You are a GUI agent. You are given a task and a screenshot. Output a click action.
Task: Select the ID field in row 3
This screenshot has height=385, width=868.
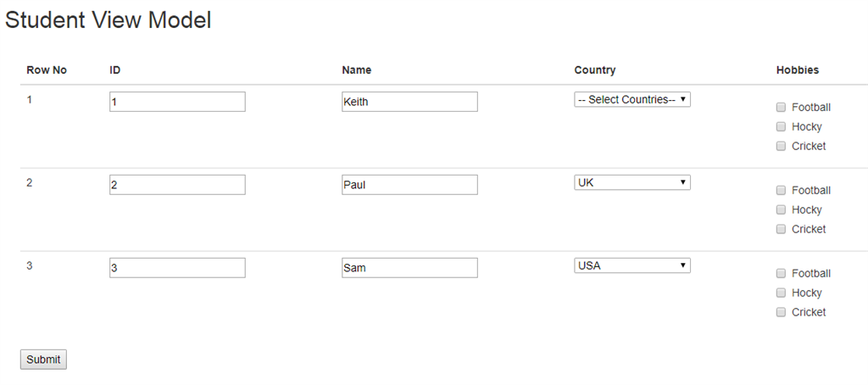click(x=177, y=268)
